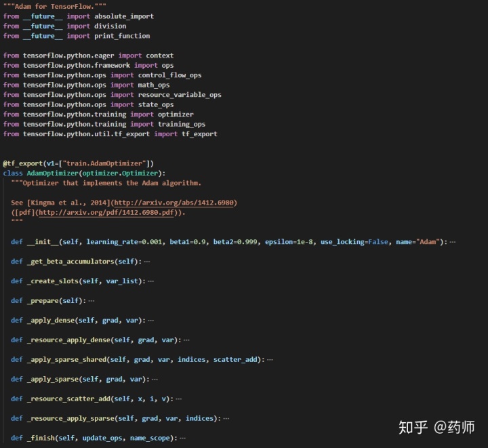488x448 pixels.
Task: Expand folded _apply_dense ellipsis
Action: click(150, 321)
